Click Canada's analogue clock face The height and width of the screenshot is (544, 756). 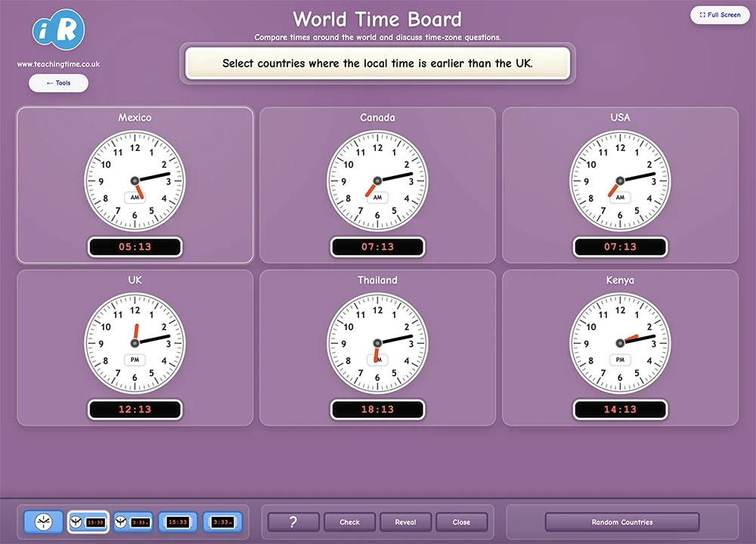(377, 181)
